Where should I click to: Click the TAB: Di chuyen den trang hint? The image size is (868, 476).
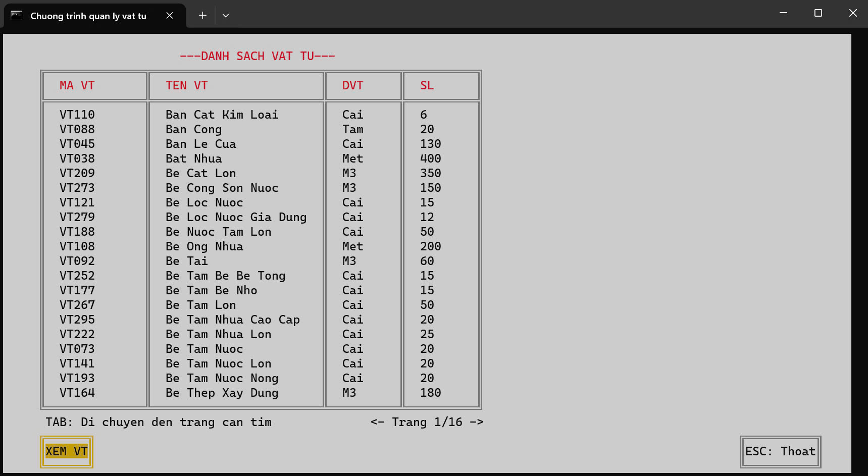(159, 422)
